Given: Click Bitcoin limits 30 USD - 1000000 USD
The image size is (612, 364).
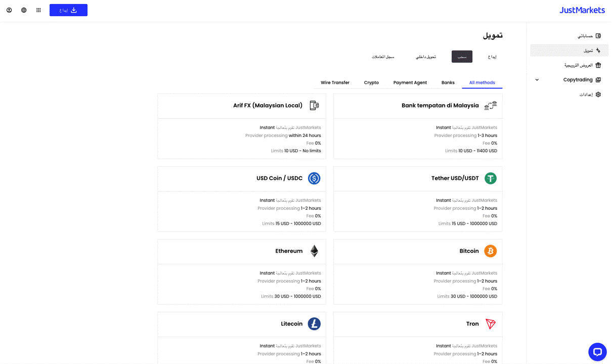Looking at the screenshot, I should (x=467, y=296).
